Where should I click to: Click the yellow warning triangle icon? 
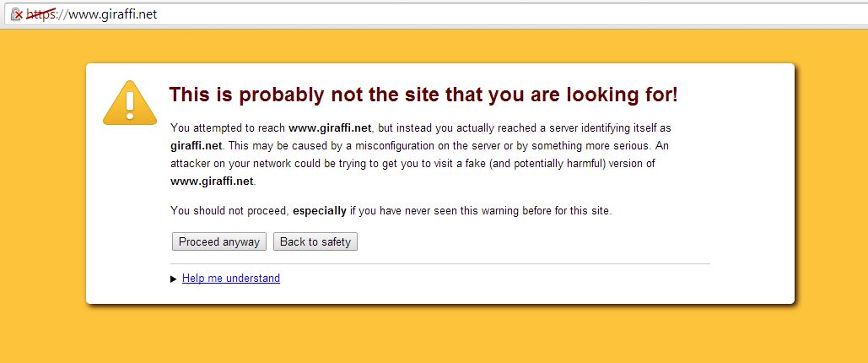(x=129, y=103)
